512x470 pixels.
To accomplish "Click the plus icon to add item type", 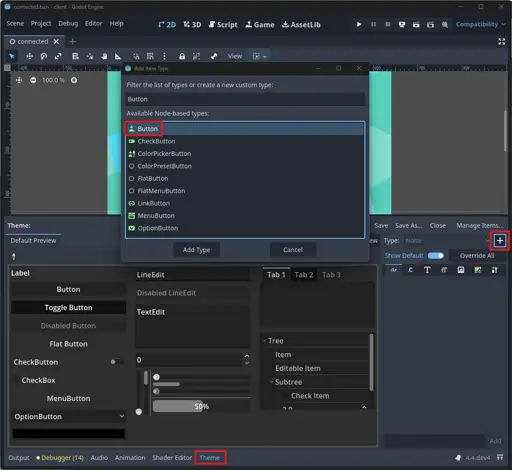I will tap(499, 241).
